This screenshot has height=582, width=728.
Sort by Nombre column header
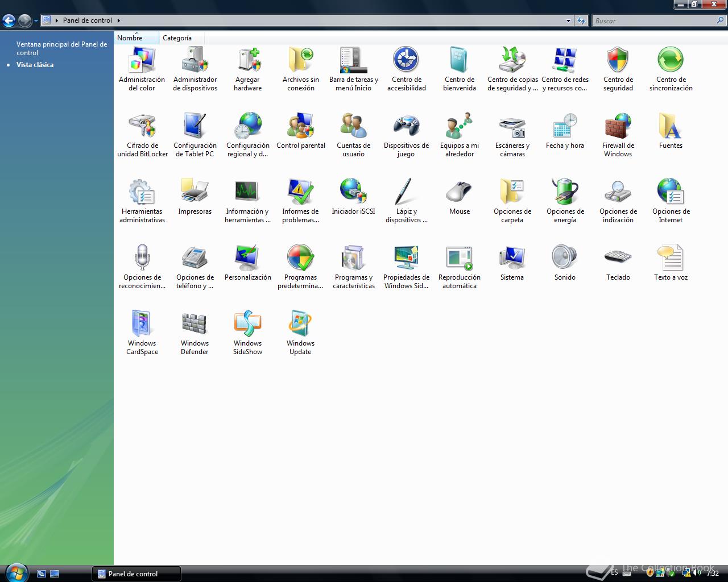[x=136, y=38]
